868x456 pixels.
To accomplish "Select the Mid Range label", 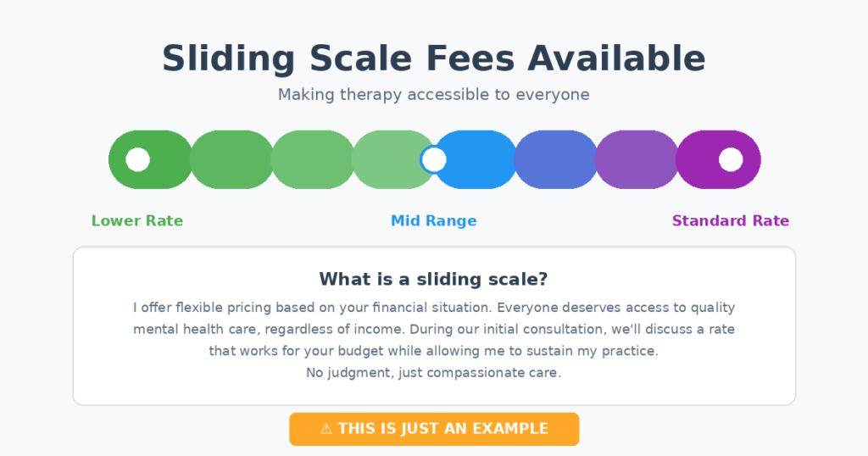I will click(x=434, y=221).
